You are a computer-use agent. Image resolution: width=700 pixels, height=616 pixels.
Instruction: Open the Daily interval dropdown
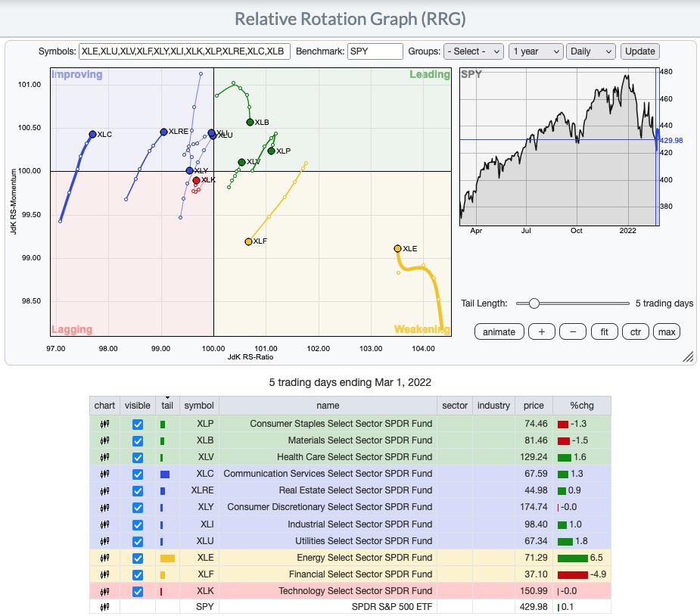click(590, 51)
